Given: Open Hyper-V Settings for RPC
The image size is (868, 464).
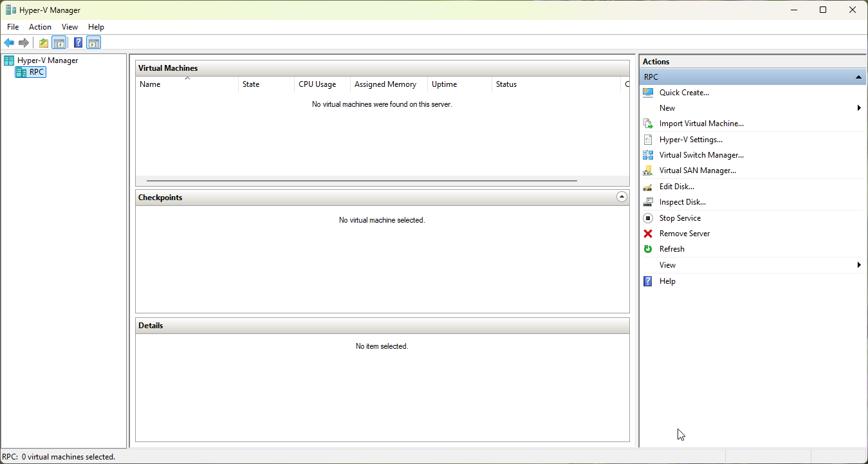Looking at the screenshot, I should pos(690,139).
